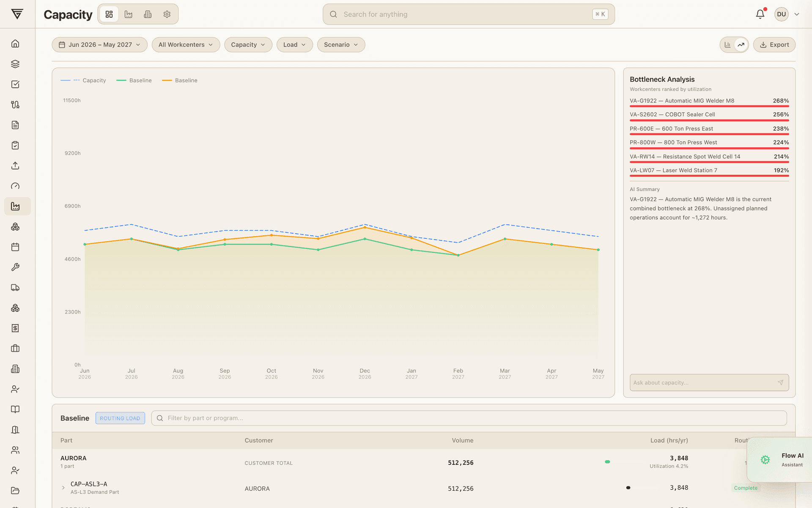Open calendar icon in sidebar

[x=15, y=247]
